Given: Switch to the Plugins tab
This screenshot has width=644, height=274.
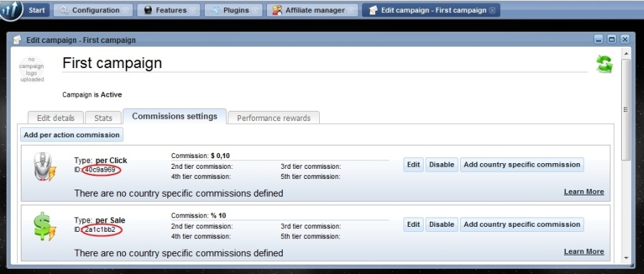Looking at the screenshot, I should pyautogui.click(x=233, y=10).
